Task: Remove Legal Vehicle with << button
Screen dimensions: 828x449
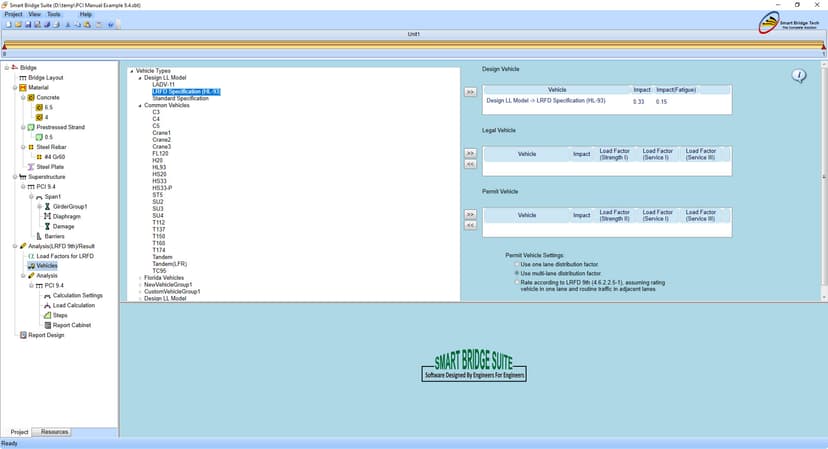Action: coord(470,164)
